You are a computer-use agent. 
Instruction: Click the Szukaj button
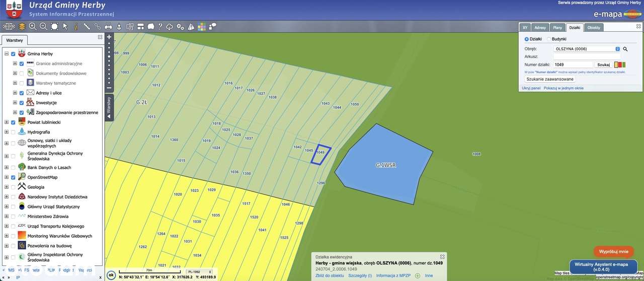tap(603, 64)
